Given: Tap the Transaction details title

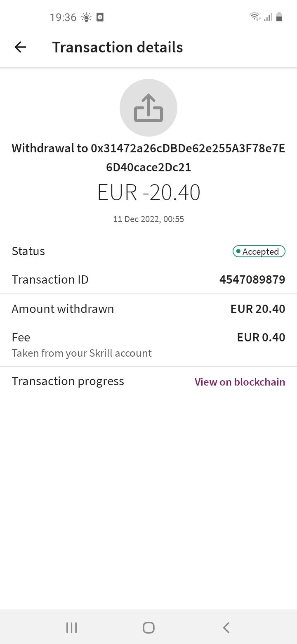Looking at the screenshot, I should tap(118, 47).
